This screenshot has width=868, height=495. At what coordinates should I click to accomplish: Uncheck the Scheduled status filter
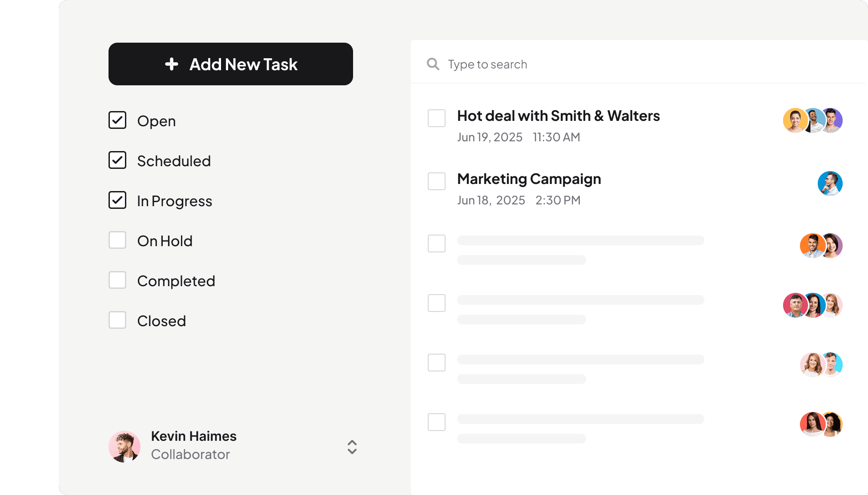117,160
